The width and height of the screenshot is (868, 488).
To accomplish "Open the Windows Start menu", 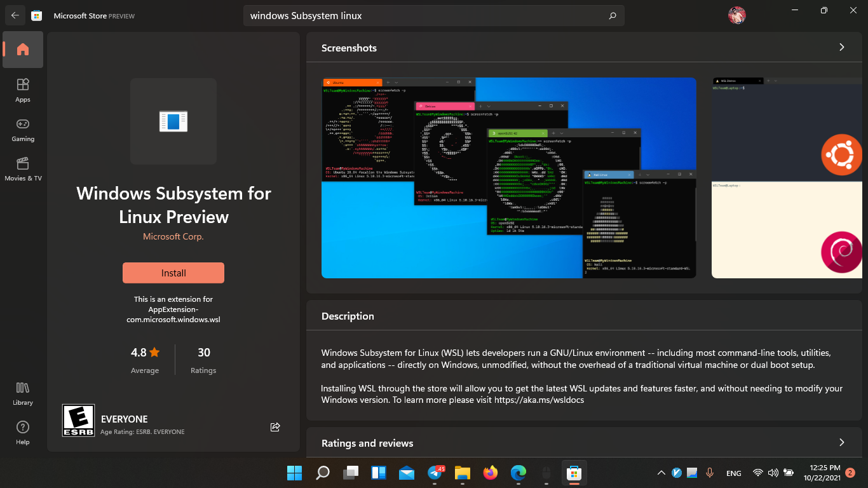I will pyautogui.click(x=295, y=473).
